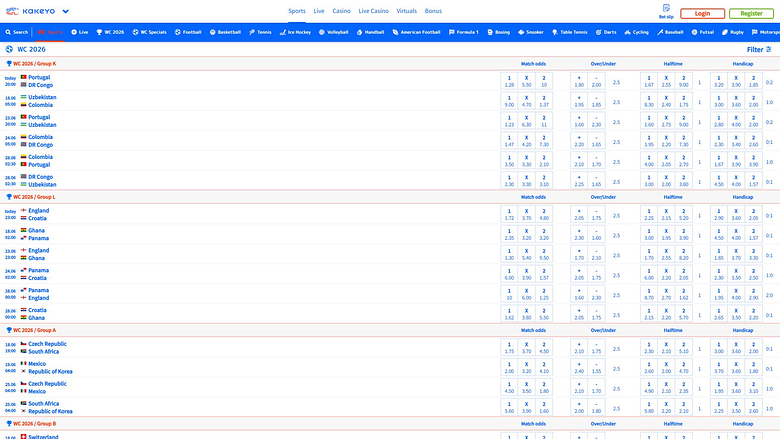Click the Login button

point(702,13)
